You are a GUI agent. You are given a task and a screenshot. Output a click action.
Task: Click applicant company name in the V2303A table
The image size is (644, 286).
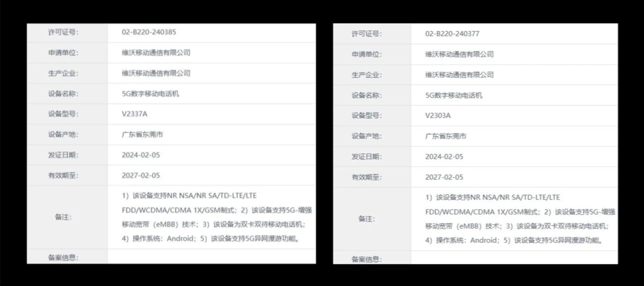click(459, 54)
